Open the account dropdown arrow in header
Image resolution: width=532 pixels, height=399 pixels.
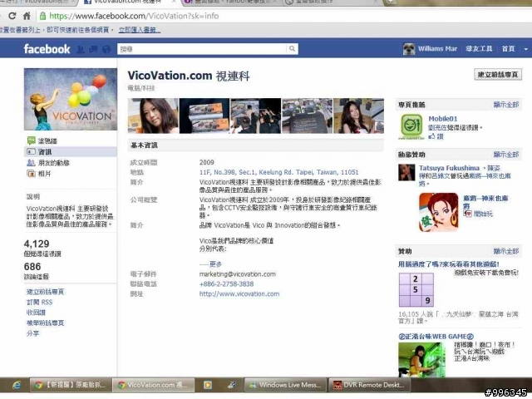(x=526, y=49)
